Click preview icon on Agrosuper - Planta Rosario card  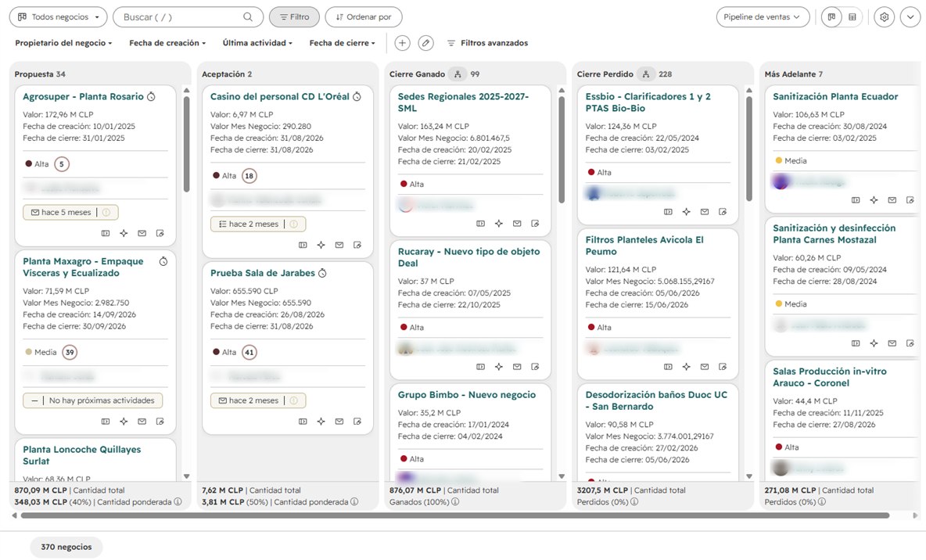(x=105, y=233)
